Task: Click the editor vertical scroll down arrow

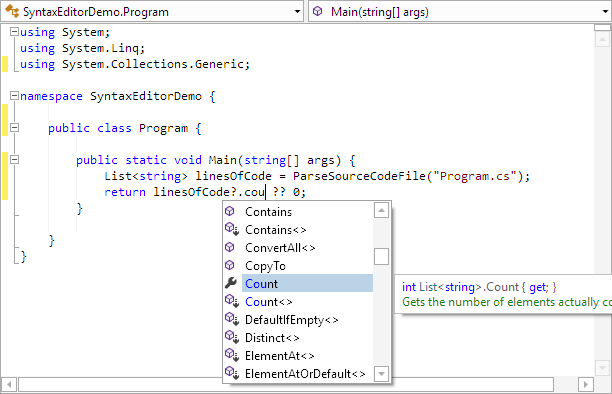Action: (x=603, y=367)
